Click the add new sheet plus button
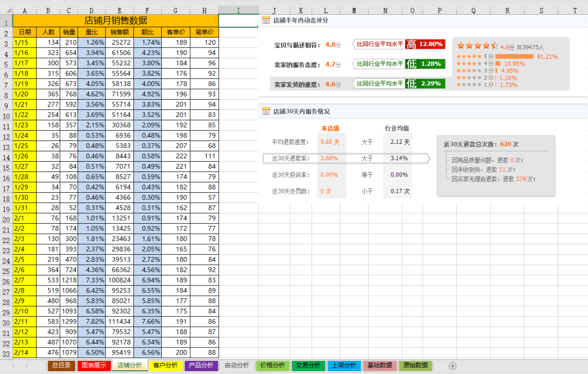The image size is (588, 374). (x=452, y=366)
